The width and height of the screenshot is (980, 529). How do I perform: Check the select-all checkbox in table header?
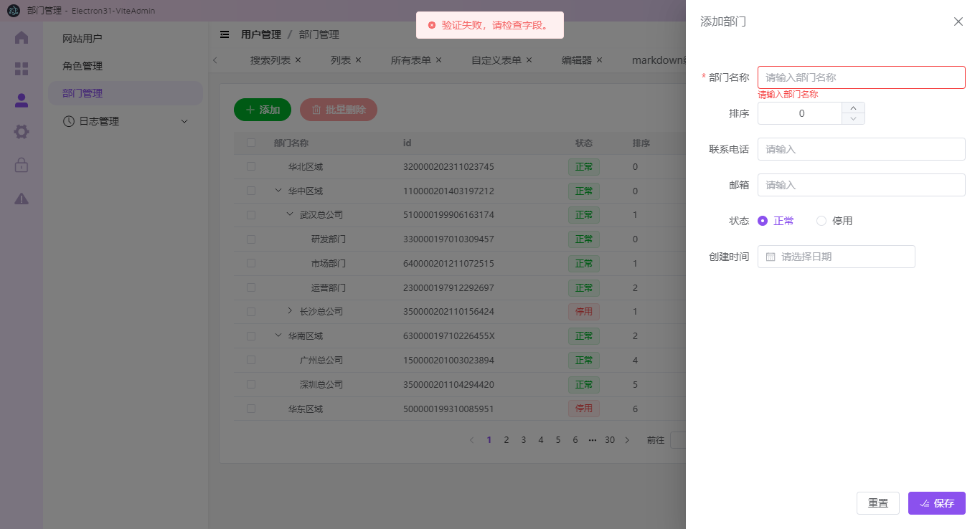coord(250,143)
